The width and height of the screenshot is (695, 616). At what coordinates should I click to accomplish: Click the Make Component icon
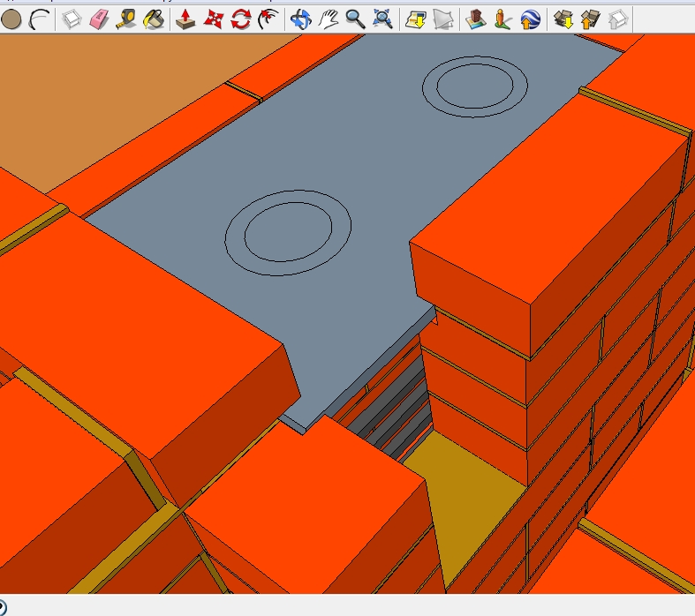pos(72,19)
